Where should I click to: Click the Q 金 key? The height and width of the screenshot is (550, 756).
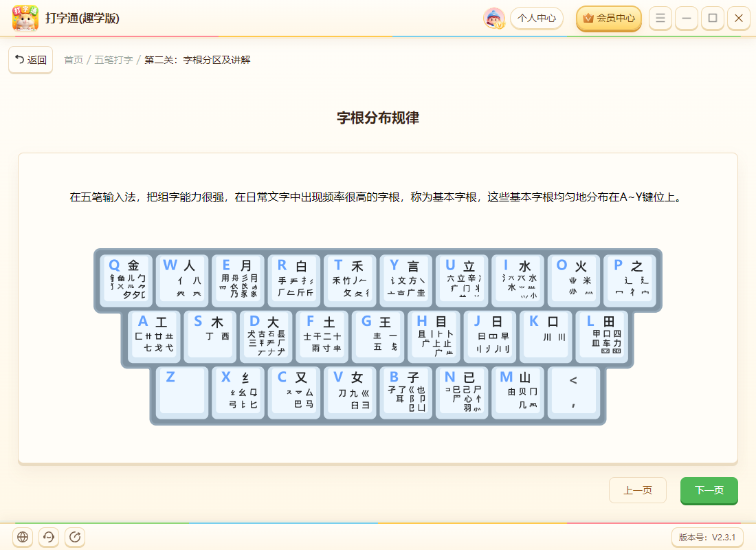126,280
